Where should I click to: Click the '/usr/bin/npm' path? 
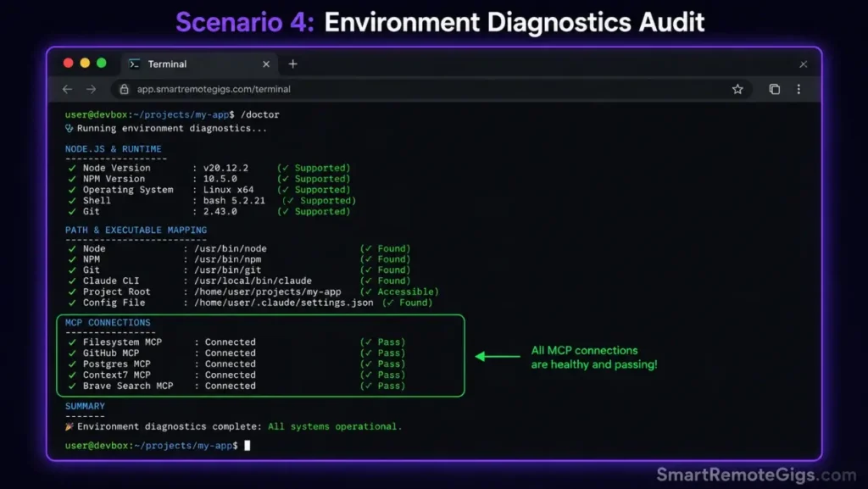(x=227, y=258)
